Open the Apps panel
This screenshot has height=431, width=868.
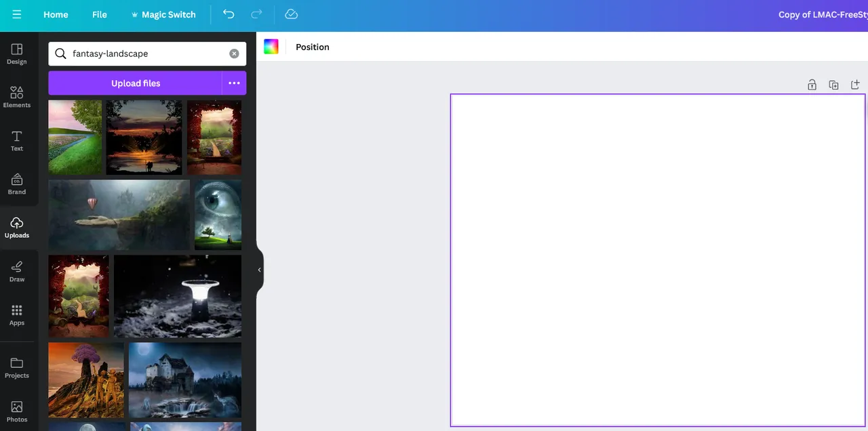(x=17, y=314)
